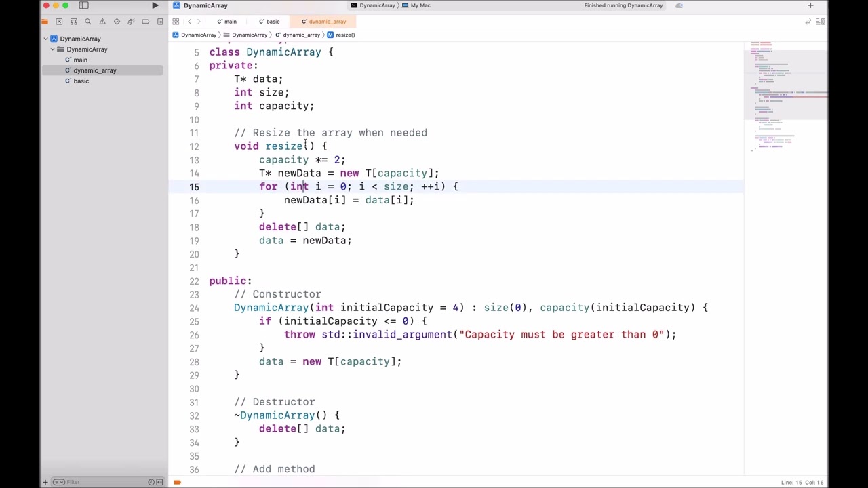Click 'T* newData = new T[capacity];' line
Screen dimensions: 868x488
tap(349, 174)
